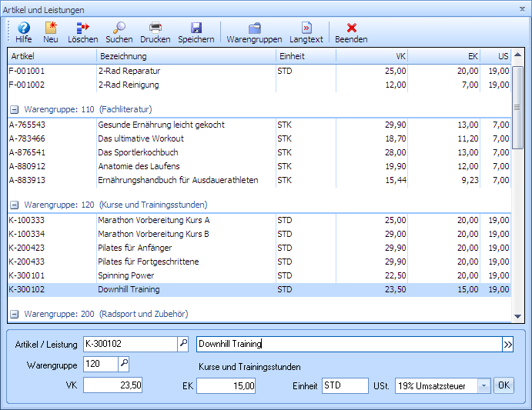
Task: Open the Suchen search tool
Action: pyautogui.click(x=119, y=32)
